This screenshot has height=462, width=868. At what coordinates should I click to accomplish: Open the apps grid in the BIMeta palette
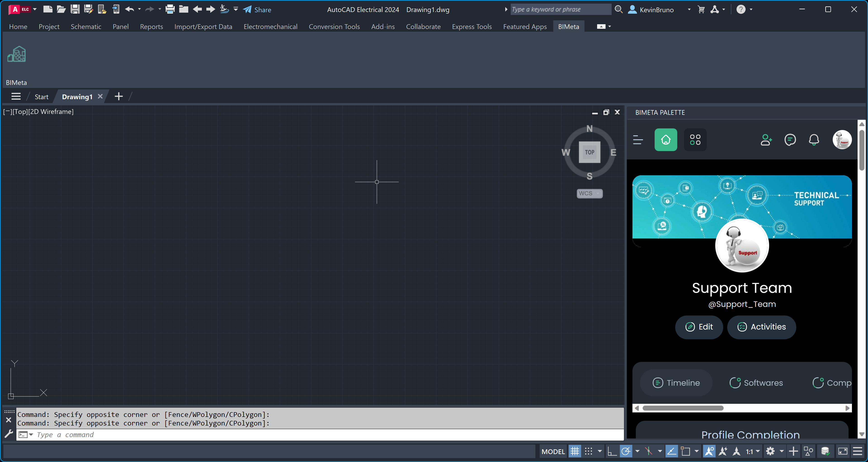point(695,140)
